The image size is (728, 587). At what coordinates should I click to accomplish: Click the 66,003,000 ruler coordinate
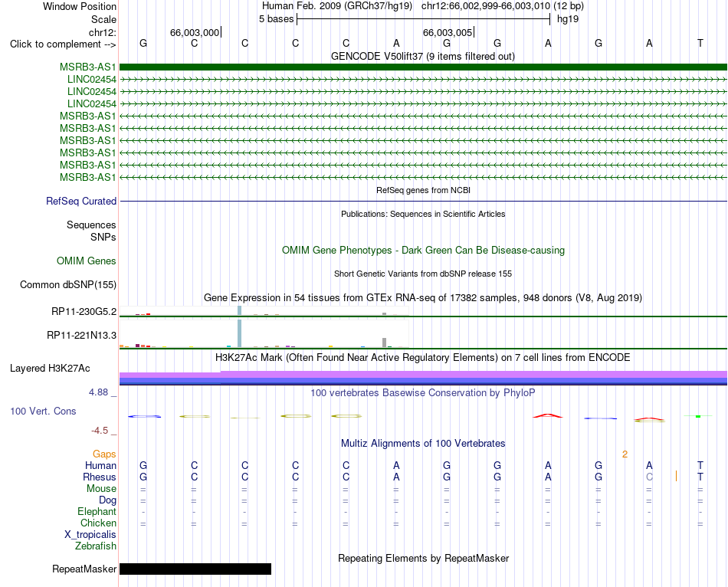pos(195,32)
